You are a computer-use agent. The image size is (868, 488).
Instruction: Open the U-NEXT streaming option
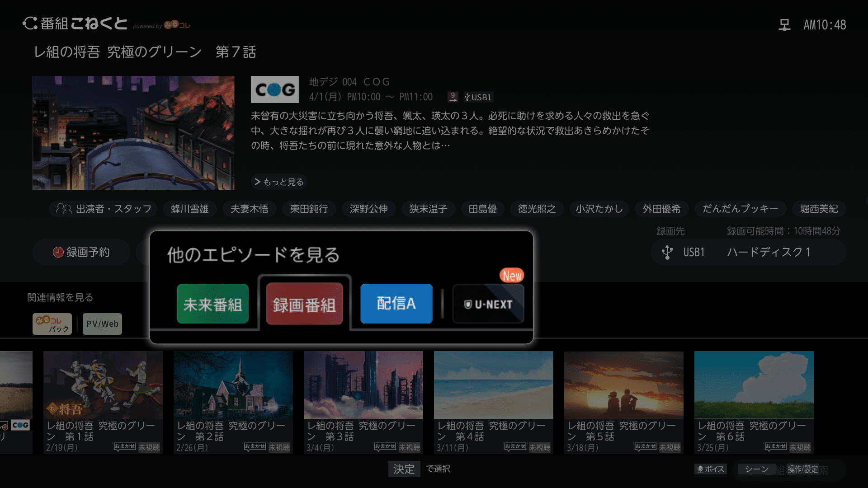coord(488,304)
